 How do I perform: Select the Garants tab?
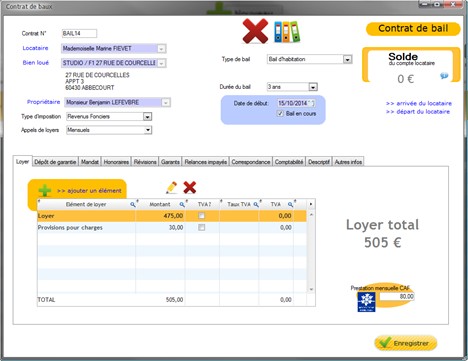pos(170,162)
